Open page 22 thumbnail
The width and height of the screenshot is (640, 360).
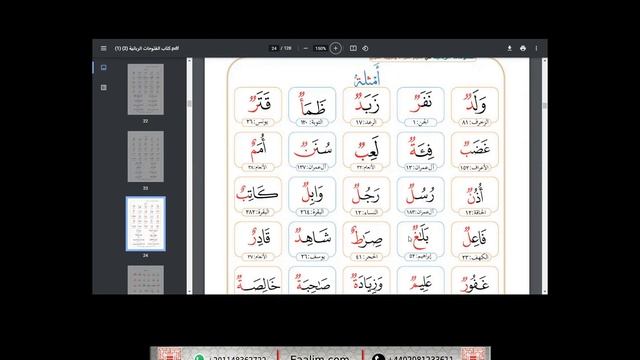[x=146, y=89]
